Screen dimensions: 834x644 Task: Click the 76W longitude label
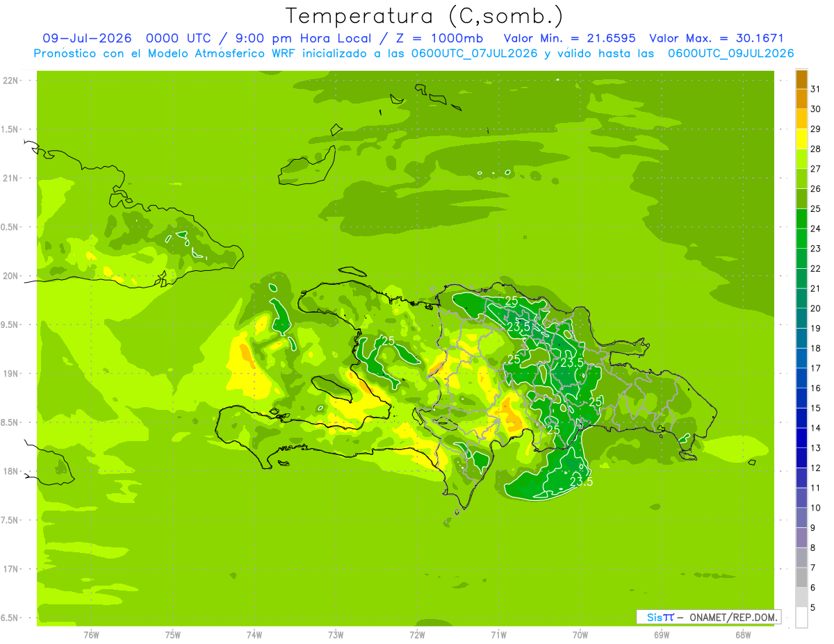coord(91,635)
